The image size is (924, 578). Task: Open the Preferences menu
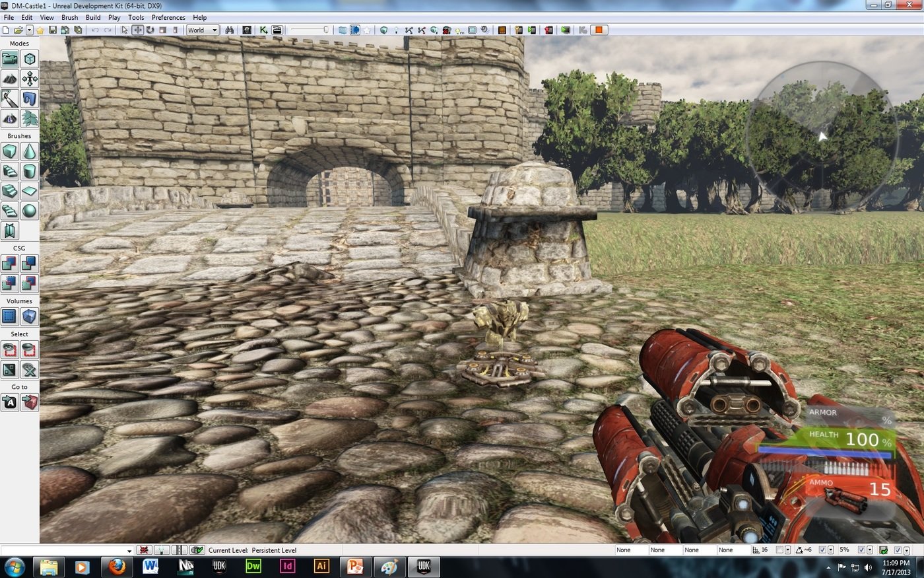point(168,17)
